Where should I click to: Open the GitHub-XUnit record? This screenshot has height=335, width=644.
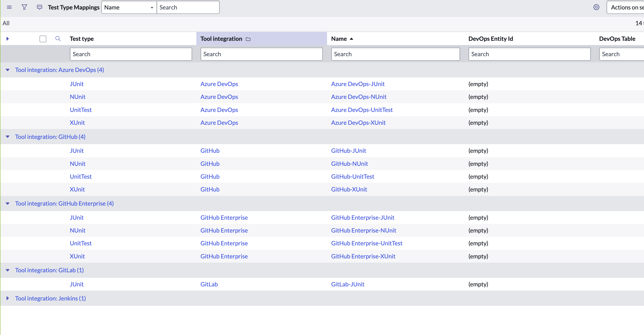coord(349,190)
